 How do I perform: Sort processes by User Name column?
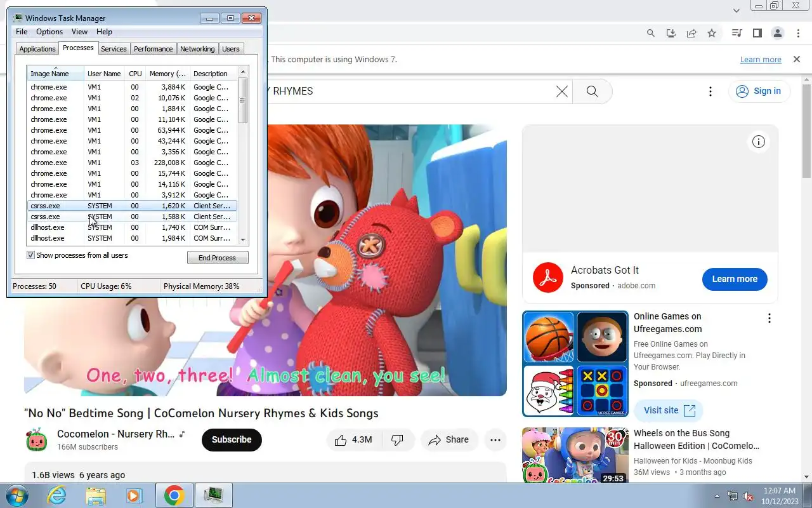point(104,74)
